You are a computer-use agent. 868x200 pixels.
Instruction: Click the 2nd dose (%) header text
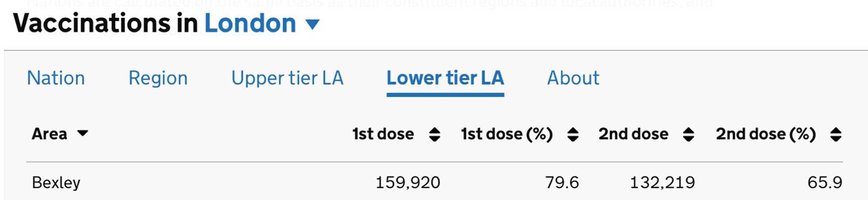(766, 134)
